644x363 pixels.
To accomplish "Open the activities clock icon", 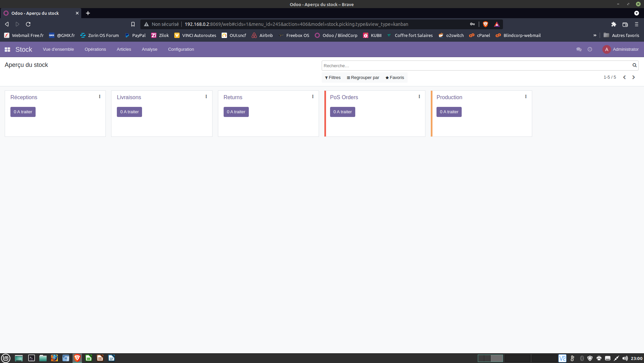I will point(590,49).
